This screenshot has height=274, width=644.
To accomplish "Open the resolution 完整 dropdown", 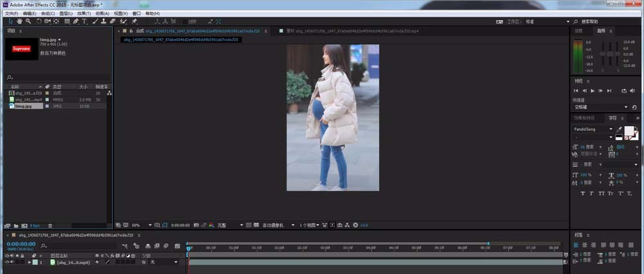I will pyautogui.click(x=230, y=225).
